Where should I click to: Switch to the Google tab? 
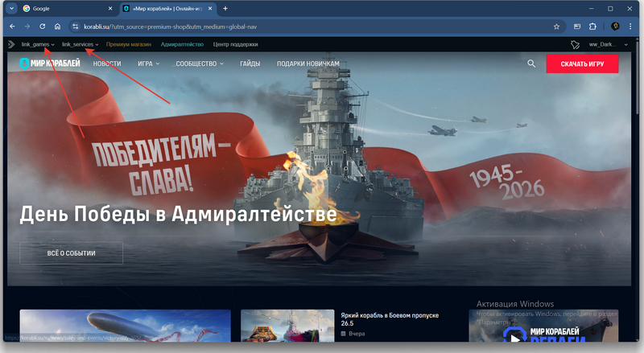[x=66, y=8]
